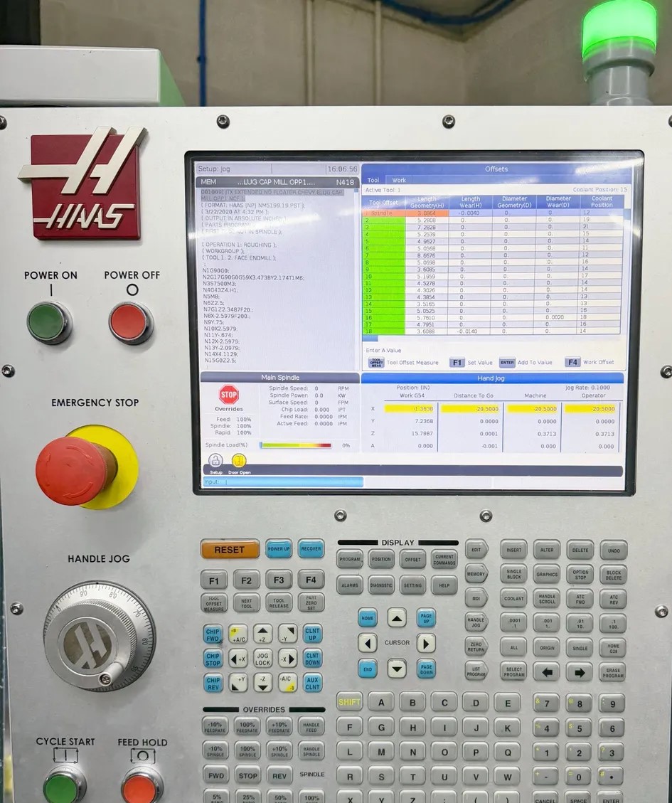The height and width of the screenshot is (803, 672).
Task: Push the TOOL RELEASE key
Action: tap(279, 603)
